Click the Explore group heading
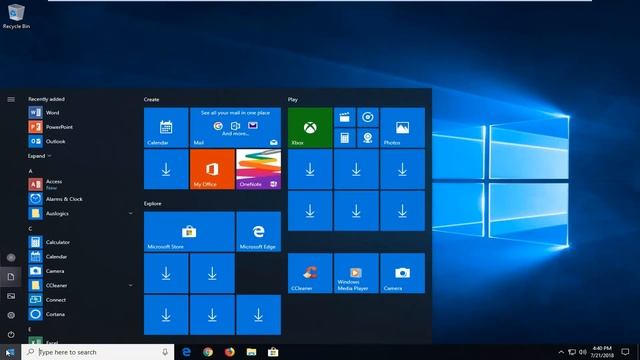The image size is (640, 360). pos(153,203)
